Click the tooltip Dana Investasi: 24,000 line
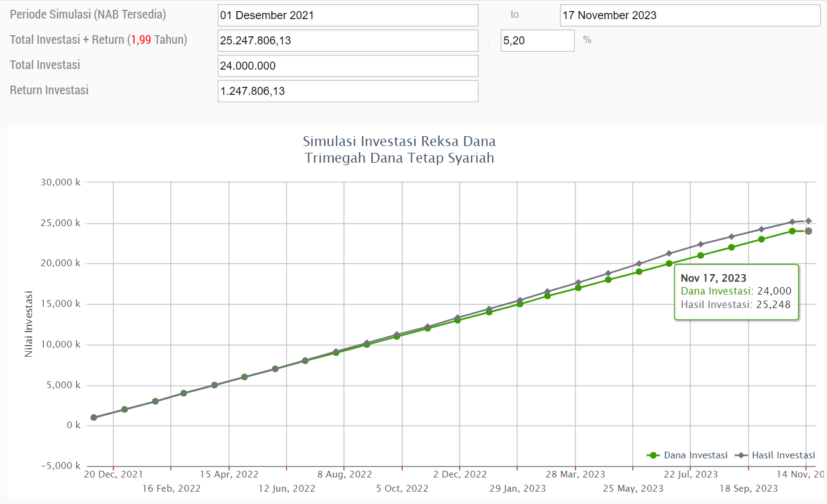 (736, 291)
